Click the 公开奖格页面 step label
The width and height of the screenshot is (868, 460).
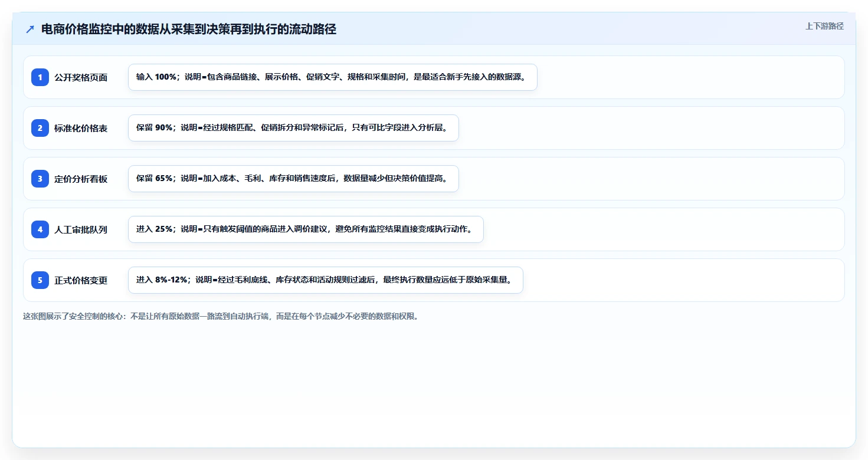[81, 77]
